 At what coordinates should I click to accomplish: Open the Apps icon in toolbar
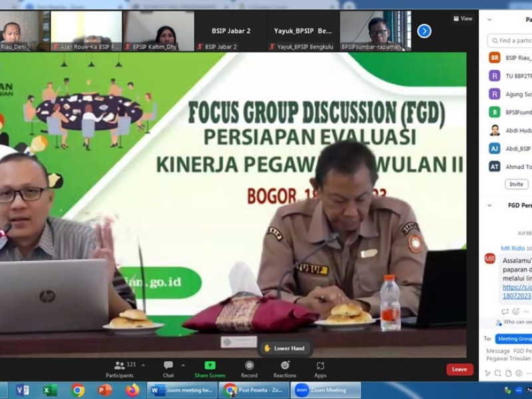point(321,365)
